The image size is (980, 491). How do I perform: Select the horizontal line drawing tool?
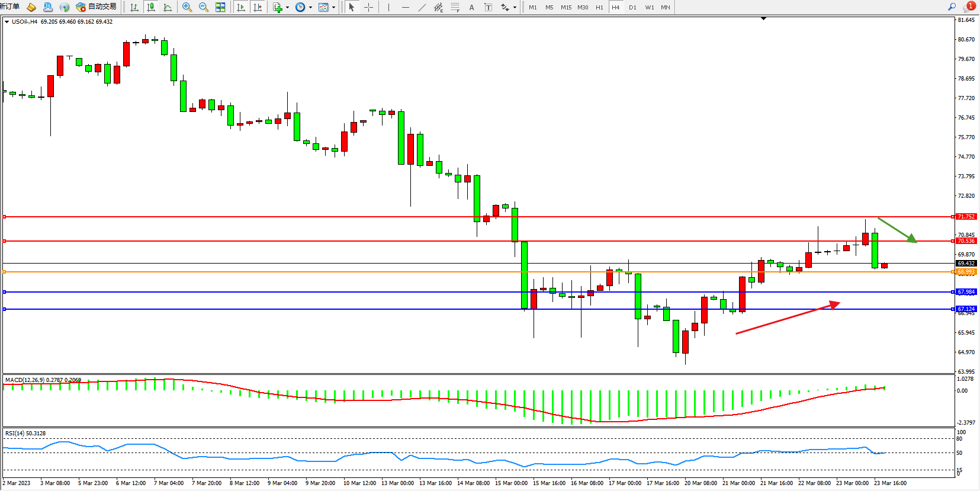[405, 7]
